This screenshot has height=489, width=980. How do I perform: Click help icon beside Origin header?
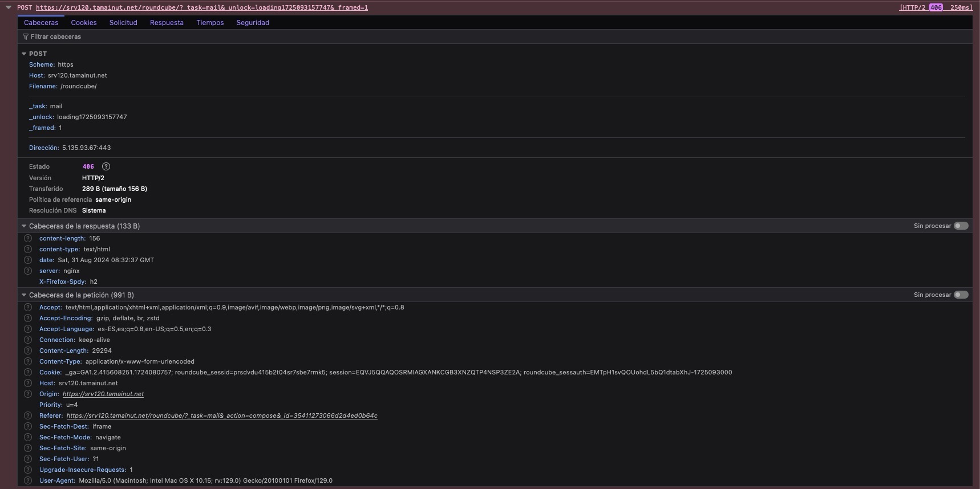tap(27, 394)
